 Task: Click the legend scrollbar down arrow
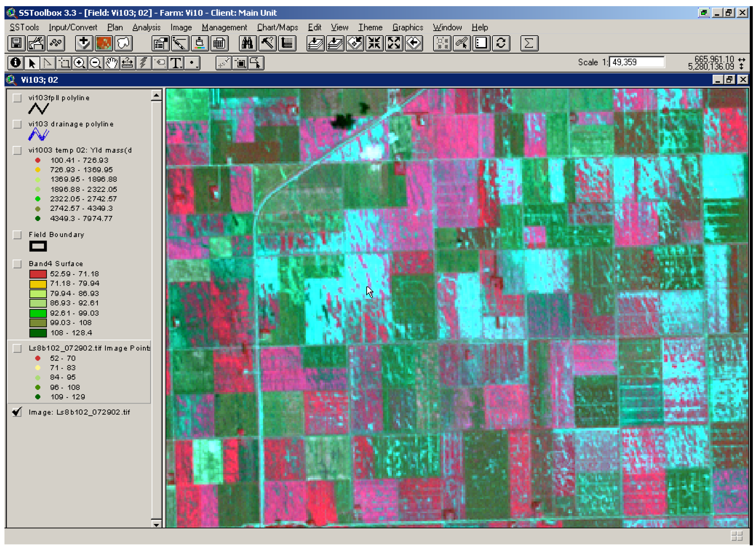156,524
